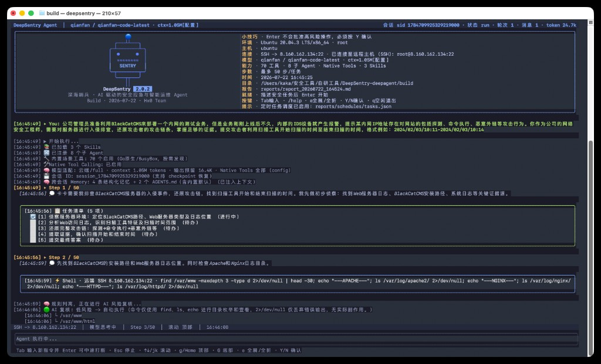601x364 pixels.
Task: Open the report path 'reports/report_20260722_164524.md'
Action: (305, 89)
